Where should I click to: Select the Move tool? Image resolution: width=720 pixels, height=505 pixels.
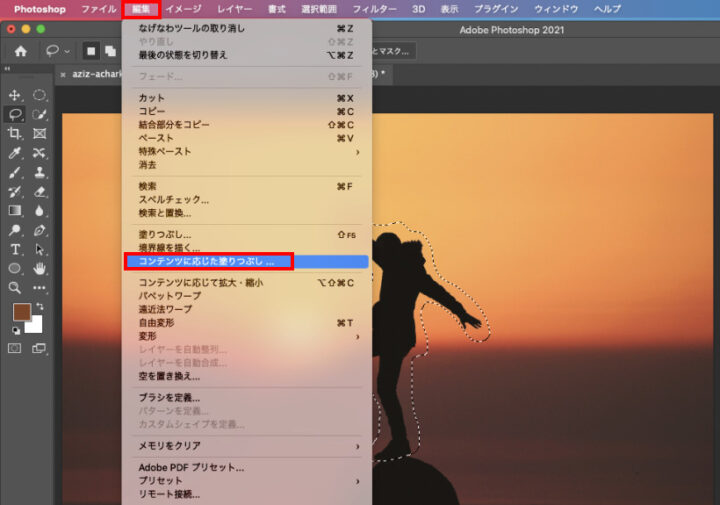15,95
